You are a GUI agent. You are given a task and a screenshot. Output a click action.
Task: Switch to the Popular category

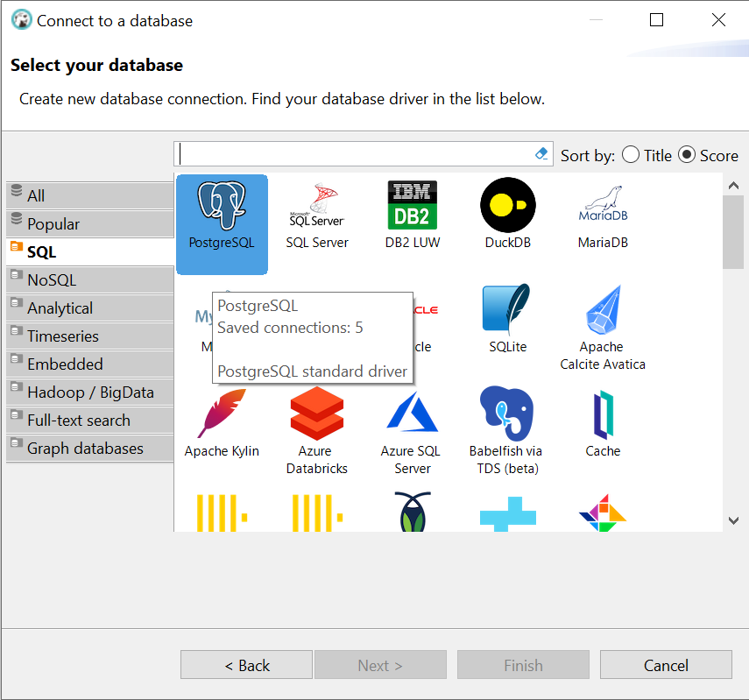point(90,223)
